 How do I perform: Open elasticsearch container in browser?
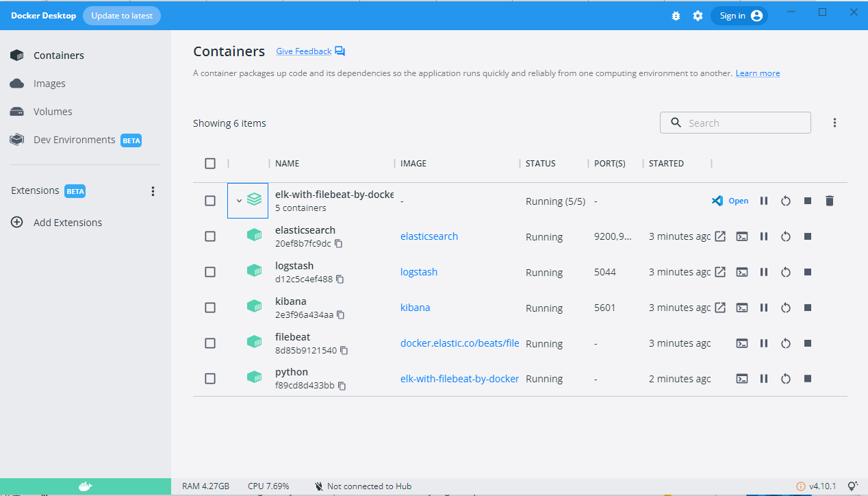pos(720,236)
